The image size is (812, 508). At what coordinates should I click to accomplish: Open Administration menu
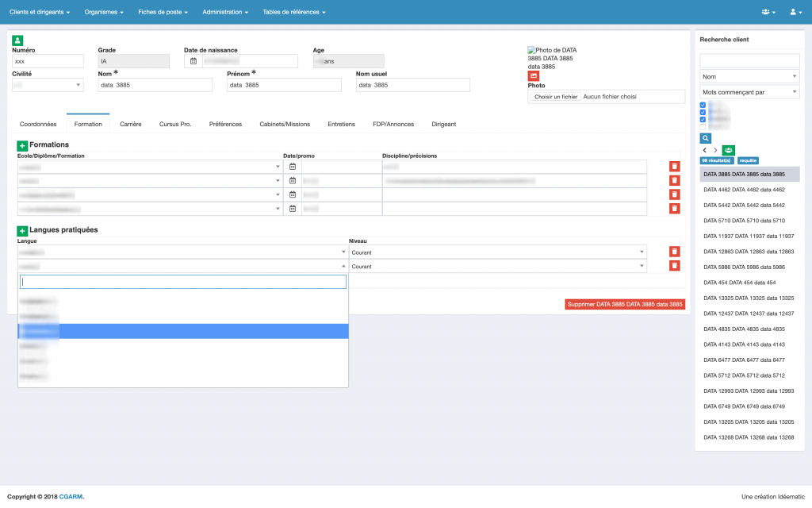click(x=224, y=12)
